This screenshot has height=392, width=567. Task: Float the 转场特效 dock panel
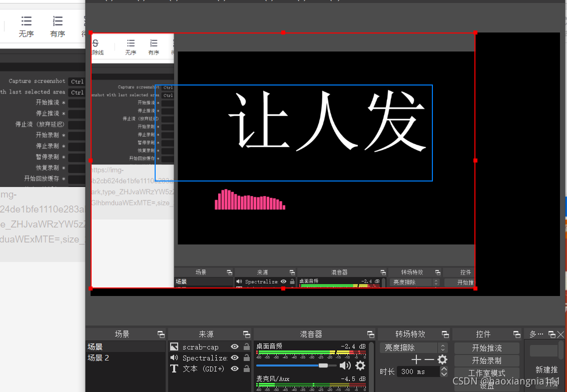tap(445, 334)
